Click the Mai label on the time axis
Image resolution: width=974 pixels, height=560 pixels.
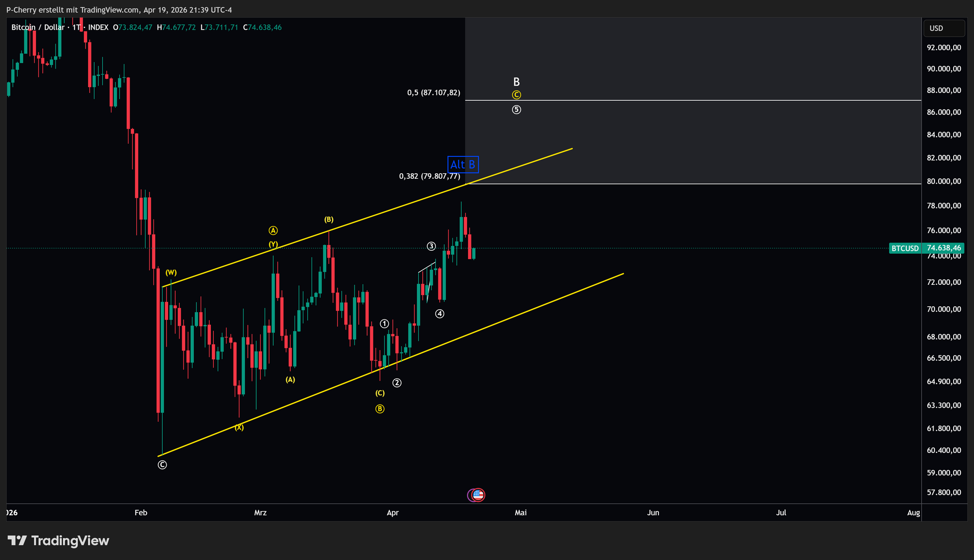520,513
